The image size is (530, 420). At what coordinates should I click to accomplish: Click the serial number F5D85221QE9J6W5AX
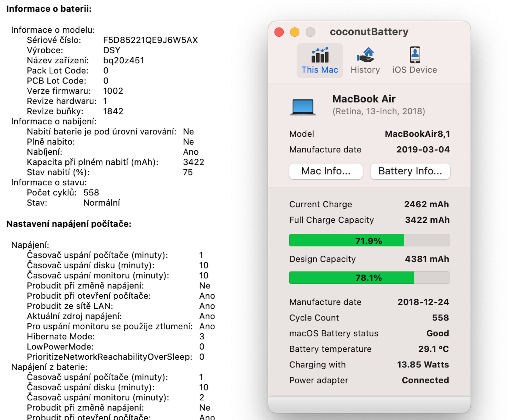point(151,40)
